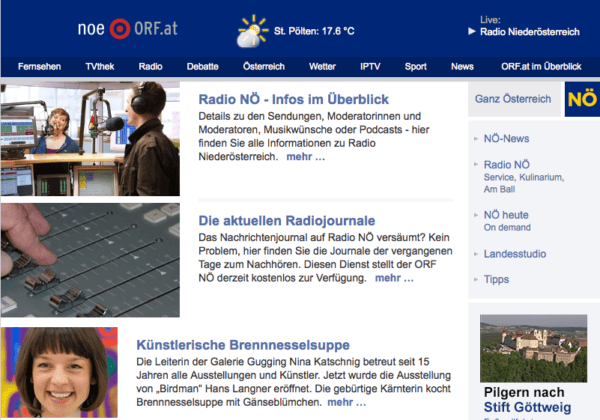Image resolution: width=600 pixels, height=420 pixels.
Task: Click mehr link under Radio NÖ Infos article
Action: click(306, 157)
